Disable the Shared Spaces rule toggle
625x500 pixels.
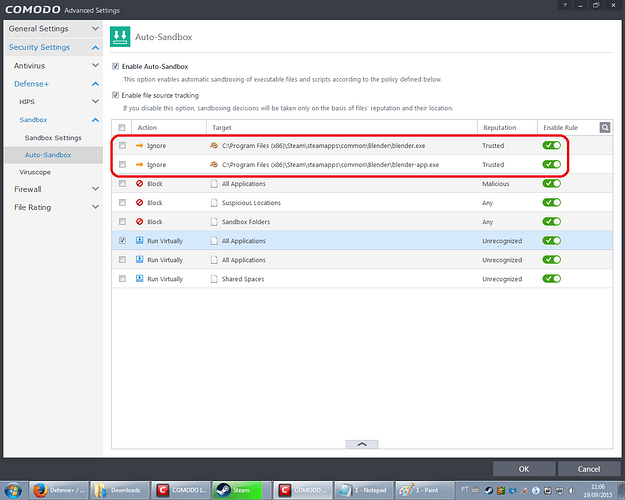click(x=552, y=278)
